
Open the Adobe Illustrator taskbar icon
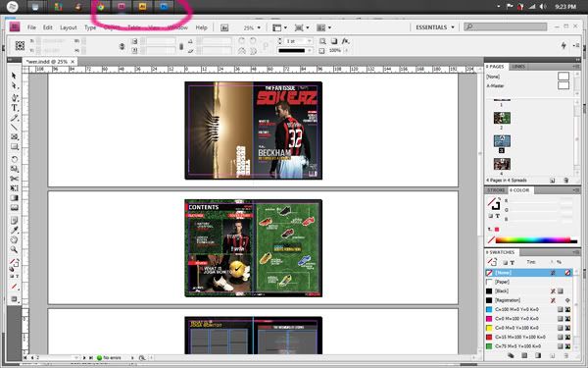coord(142,7)
